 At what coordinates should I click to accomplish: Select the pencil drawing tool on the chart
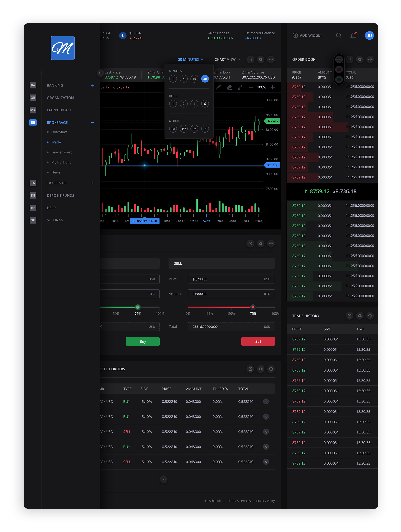point(218,87)
